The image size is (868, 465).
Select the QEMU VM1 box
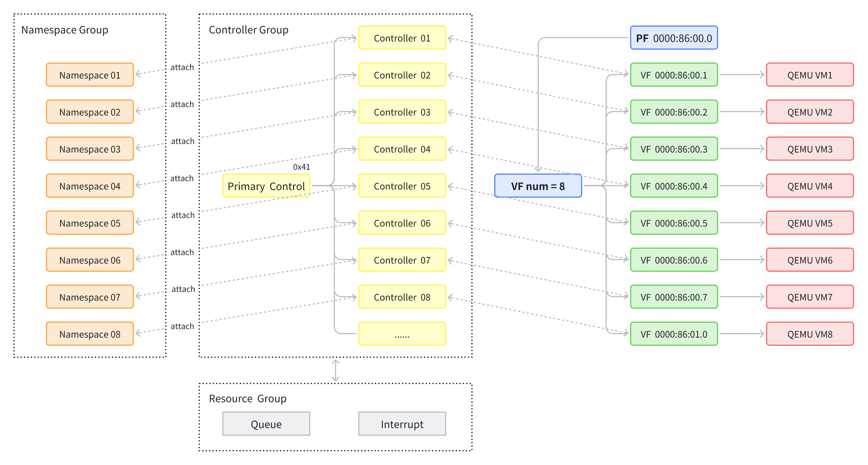pos(810,75)
